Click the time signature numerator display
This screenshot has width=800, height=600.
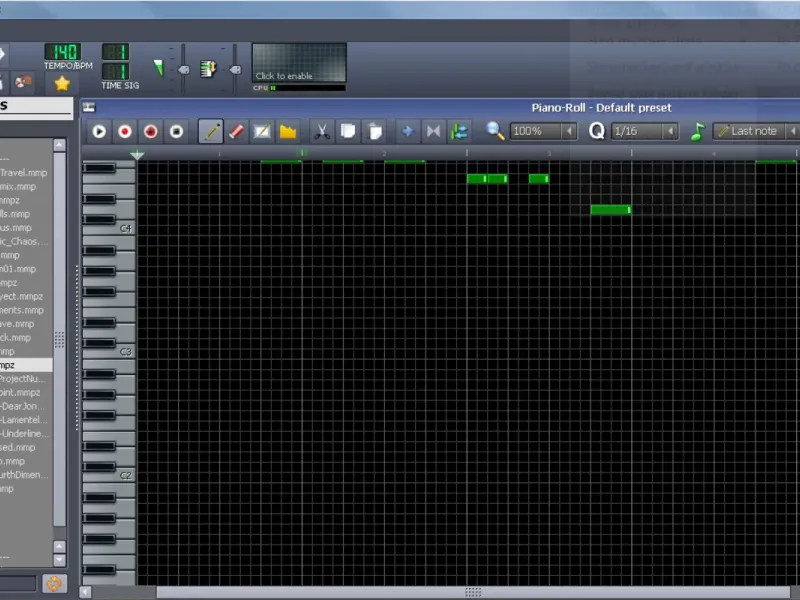(116, 52)
